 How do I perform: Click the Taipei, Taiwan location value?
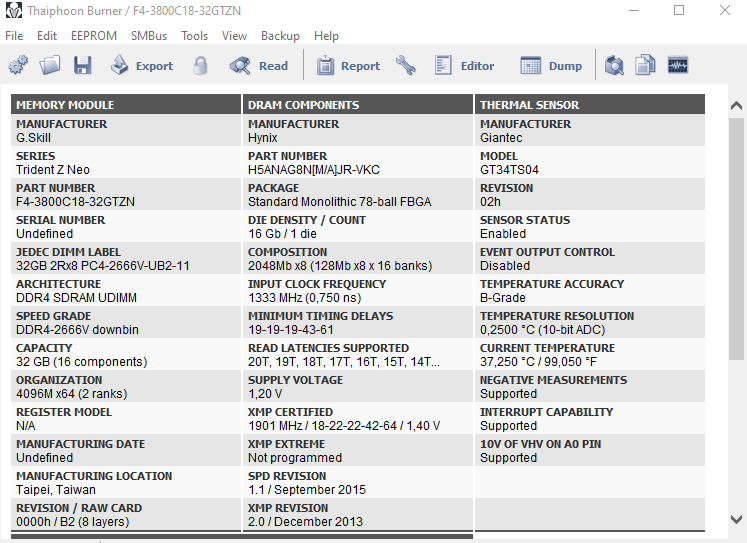[x=56, y=490]
